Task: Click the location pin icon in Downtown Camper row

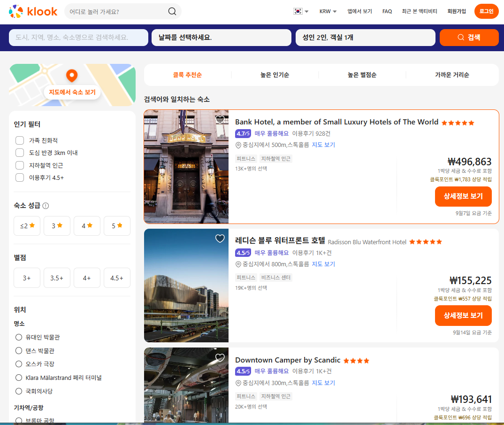Action: 238,383
